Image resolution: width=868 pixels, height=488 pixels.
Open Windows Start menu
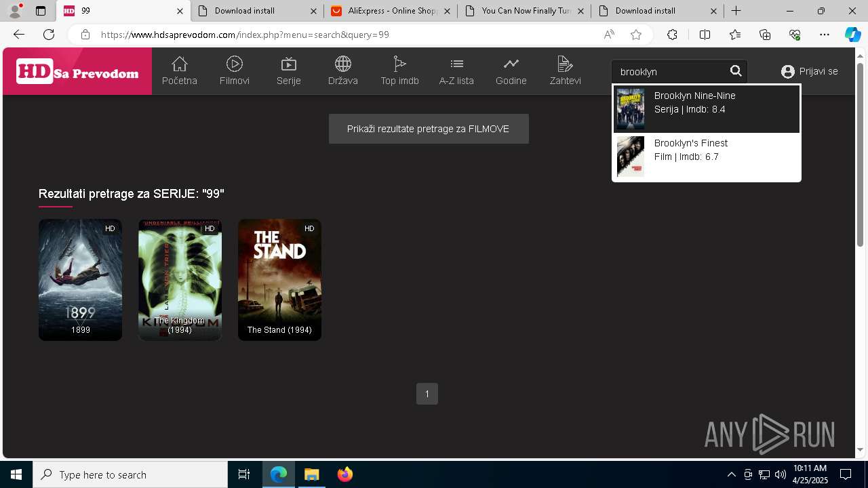16,474
